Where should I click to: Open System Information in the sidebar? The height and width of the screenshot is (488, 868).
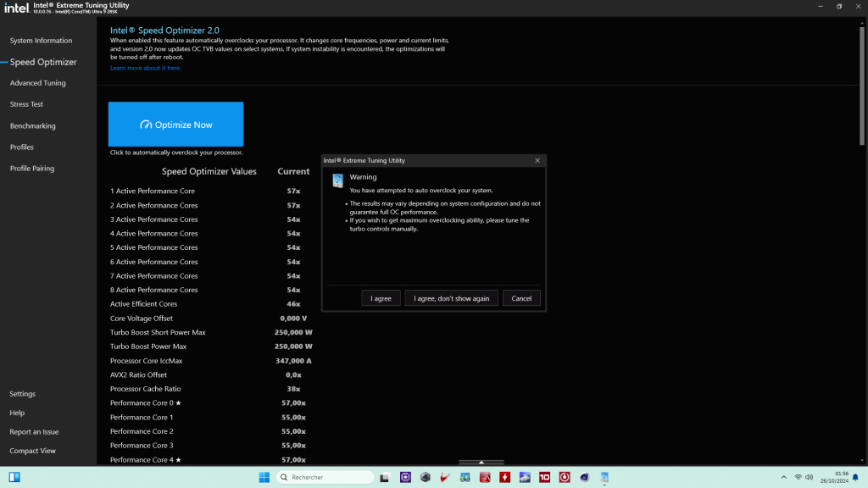tap(41, 41)
